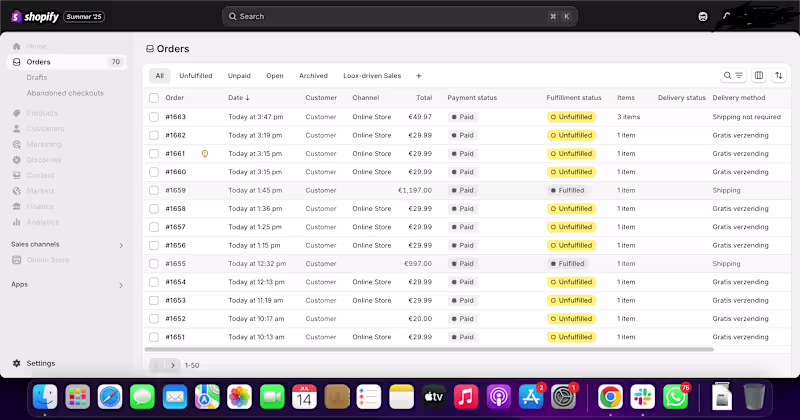Open App Store in the dock

531,397
